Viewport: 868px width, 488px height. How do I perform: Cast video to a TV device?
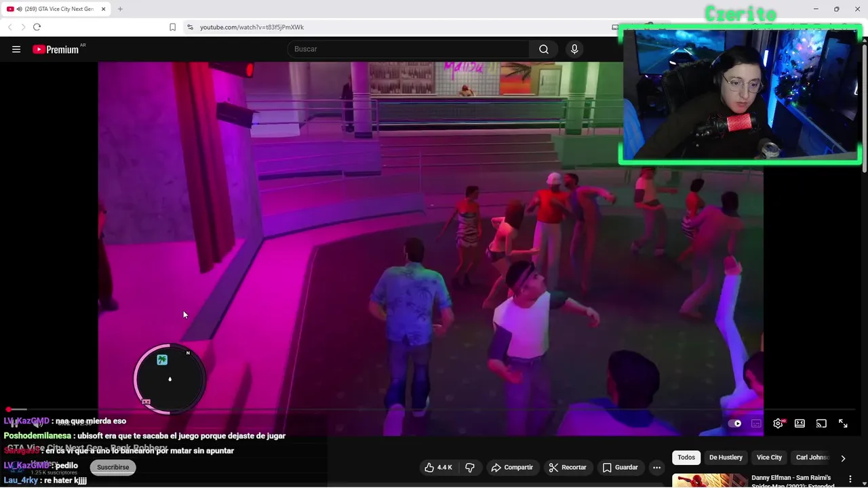(821, 424)
